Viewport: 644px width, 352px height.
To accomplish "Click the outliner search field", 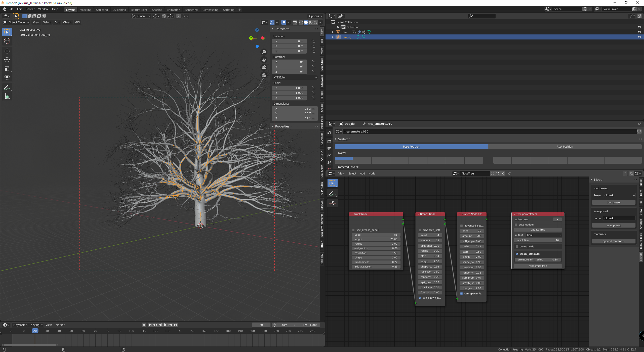I will (481, 16).
